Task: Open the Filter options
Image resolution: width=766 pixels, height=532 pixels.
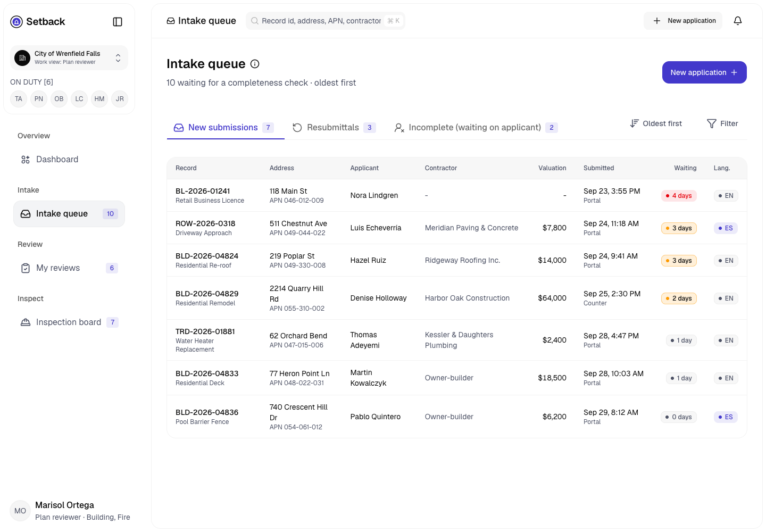Action: pos(722,123)
